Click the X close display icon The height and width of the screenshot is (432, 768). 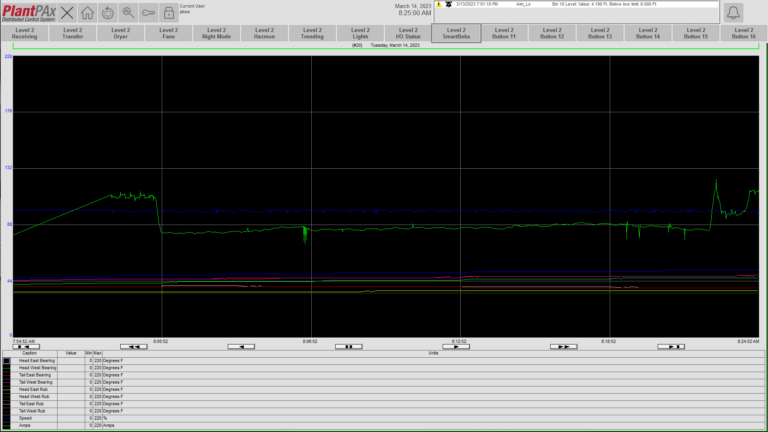pos(67,13)
